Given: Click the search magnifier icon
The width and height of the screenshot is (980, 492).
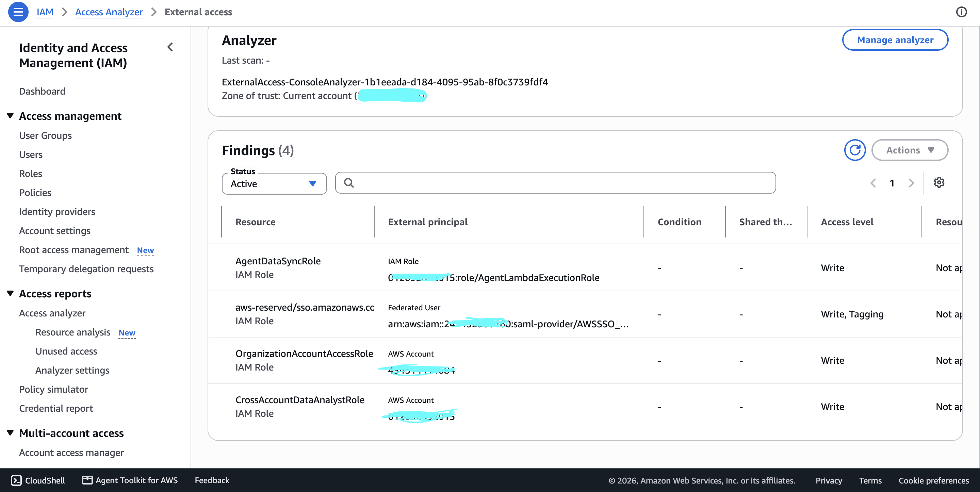Looking at the screenshot, I should pos(348,183).
